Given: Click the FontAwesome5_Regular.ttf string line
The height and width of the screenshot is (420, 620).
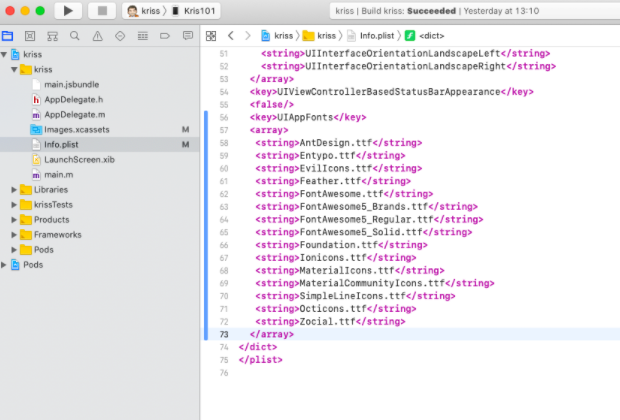Looking at the screenshot, I should coord(369,219).
